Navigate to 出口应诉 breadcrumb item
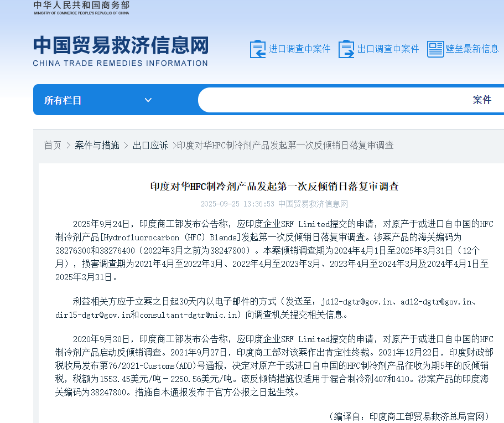This screenshot has width=504, height=423. (150, 145)
